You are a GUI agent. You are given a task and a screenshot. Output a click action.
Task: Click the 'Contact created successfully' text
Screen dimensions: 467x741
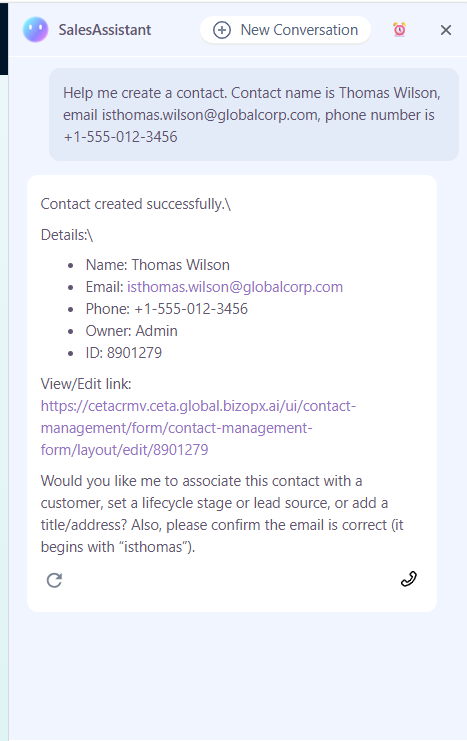click(x=136, y=204)
